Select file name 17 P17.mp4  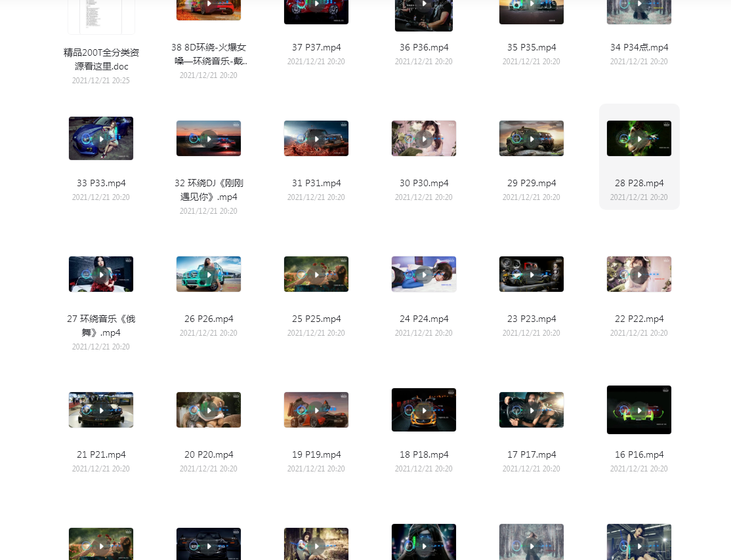[532, 454]
